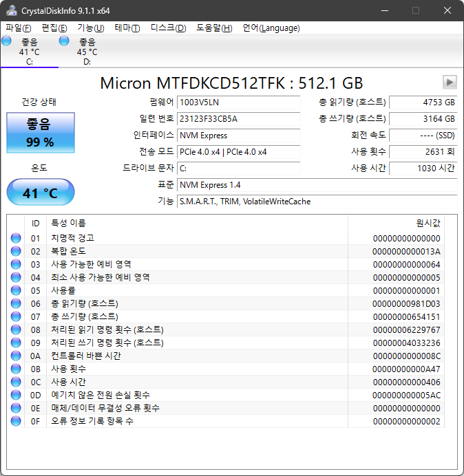This screenshot has height=476, width=464.
Task: Click status orb of row 05 사용률
Action: coord(16,290)
